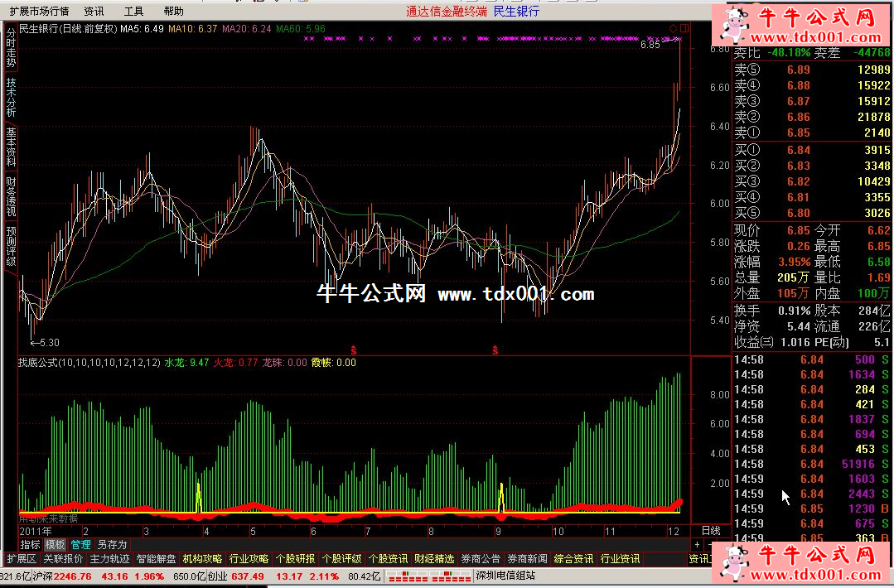
Task: Click the 管理 button under the chart
Action: pos(80,545)
